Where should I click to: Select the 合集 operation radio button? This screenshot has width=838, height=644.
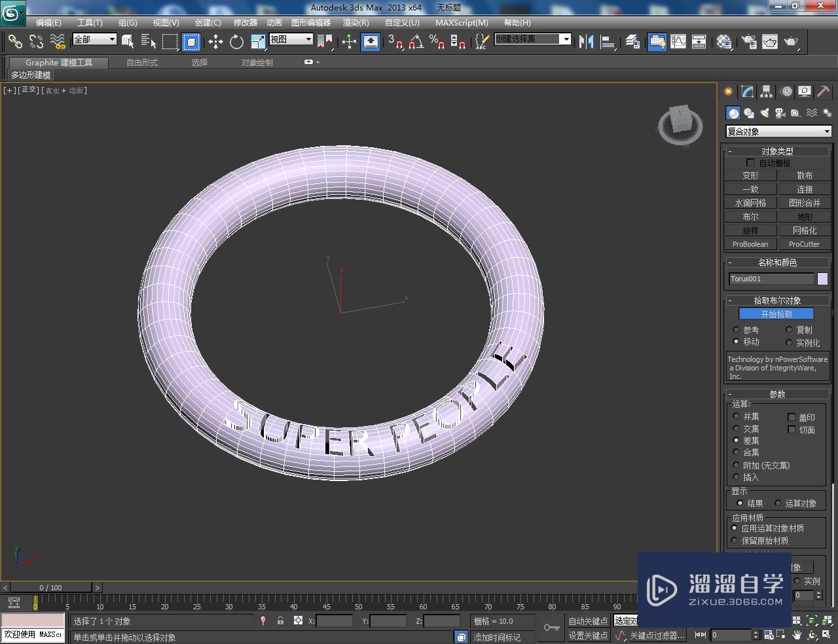click(736, 452)
